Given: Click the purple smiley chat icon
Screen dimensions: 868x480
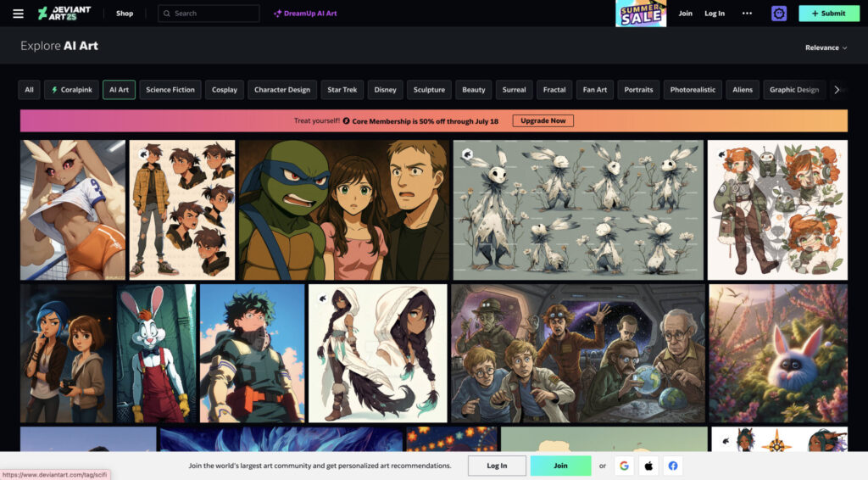Looking at the screenshot, I should (x=779, y=14).
